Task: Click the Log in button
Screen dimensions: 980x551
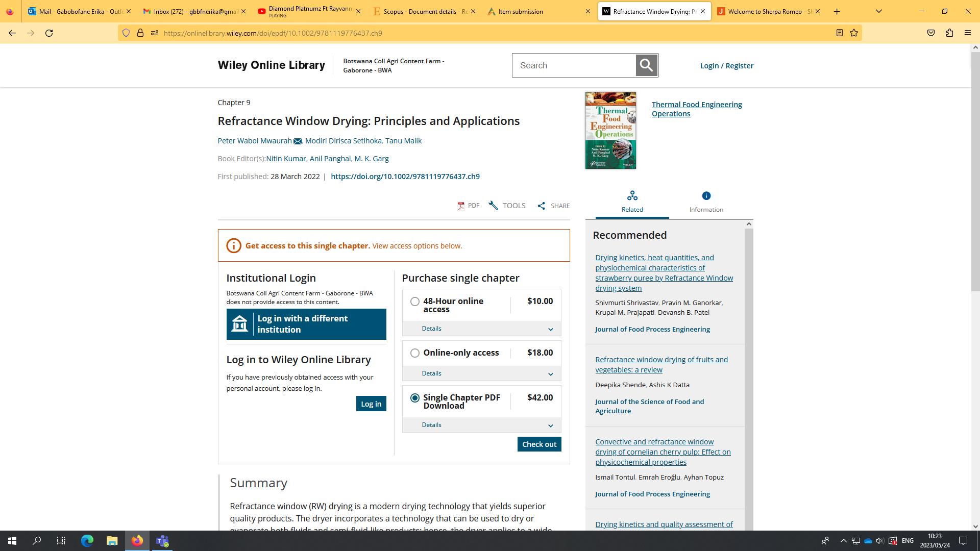Action: (x=371, y=404)
